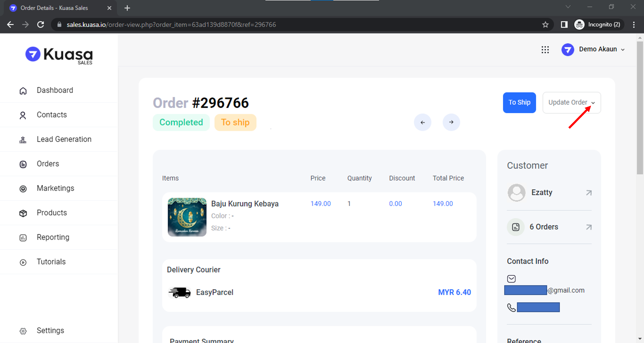The width and height of the screenshot is (644, 343).
Task: Click the Completed status badge
Action: point(181,122)
